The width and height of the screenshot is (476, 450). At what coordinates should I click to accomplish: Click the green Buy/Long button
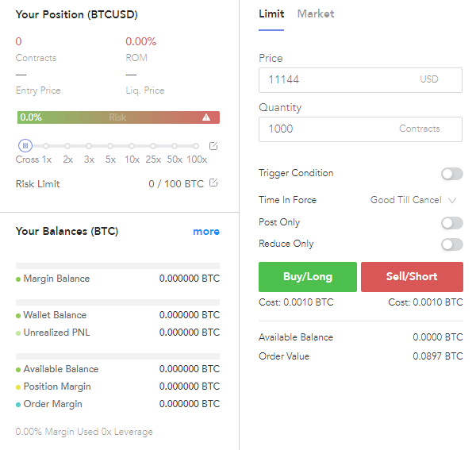(x=308, y=277)
